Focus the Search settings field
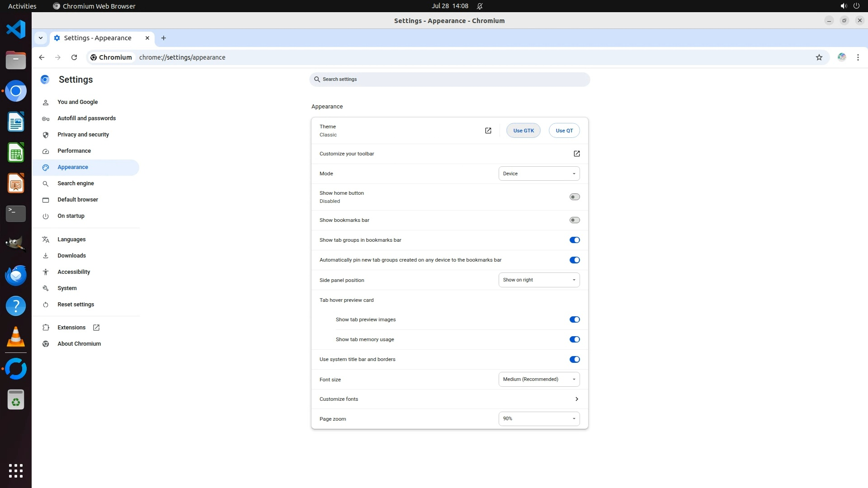The image size is (868, 488). [x=449, y=80]
